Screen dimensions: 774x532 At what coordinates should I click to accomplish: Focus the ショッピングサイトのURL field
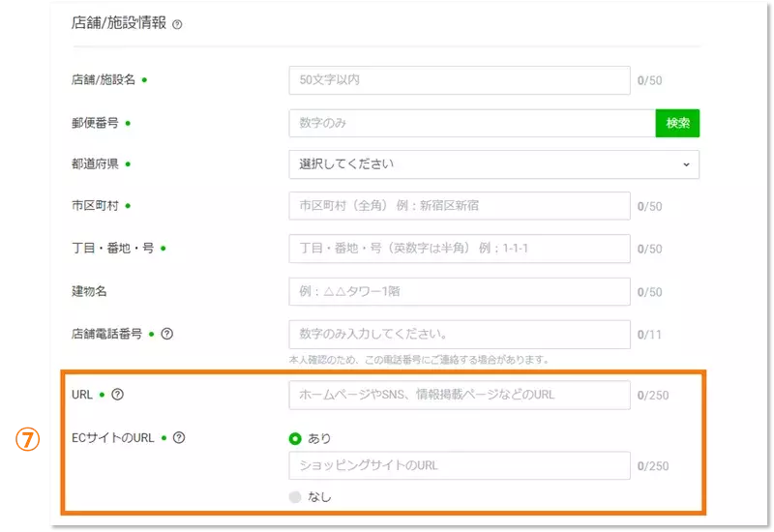click(460, 465)
